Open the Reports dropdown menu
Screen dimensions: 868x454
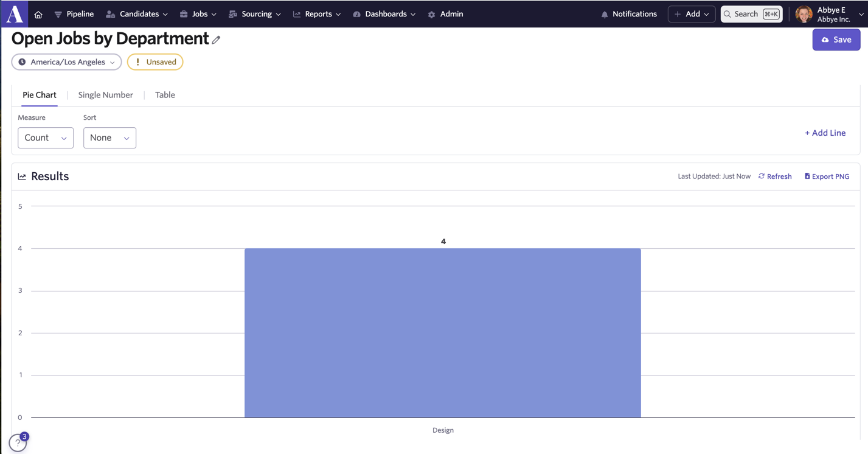pyautogui.click(x=317, y=14)
